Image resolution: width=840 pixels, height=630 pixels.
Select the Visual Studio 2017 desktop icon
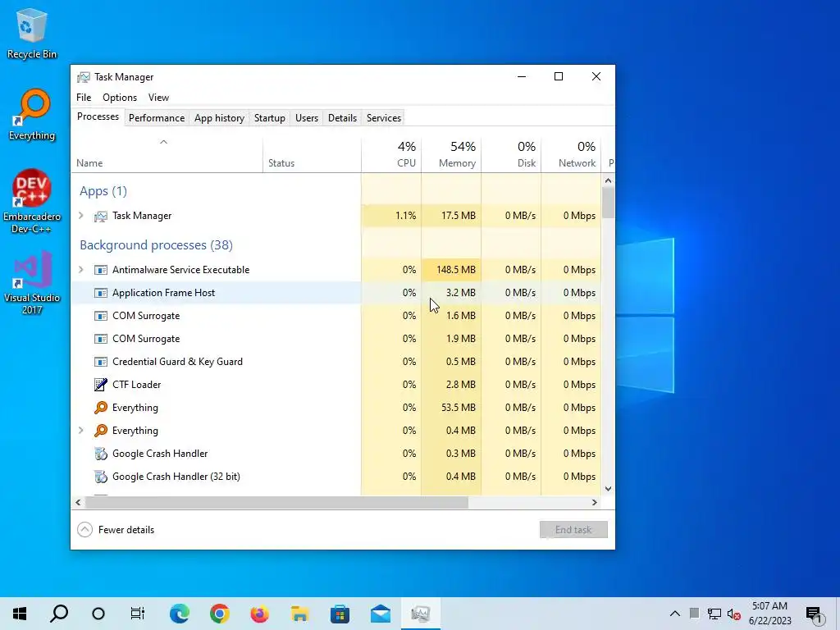(x=32, y=282)
